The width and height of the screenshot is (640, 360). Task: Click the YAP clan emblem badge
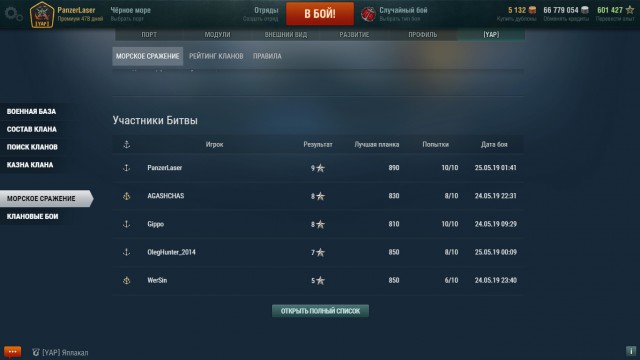click(x=42, y=15)
